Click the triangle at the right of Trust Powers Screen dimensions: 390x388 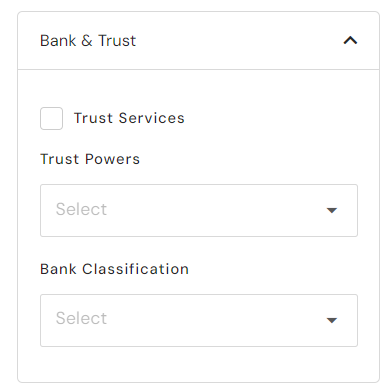pyautogui.click(x=332, y=210)
